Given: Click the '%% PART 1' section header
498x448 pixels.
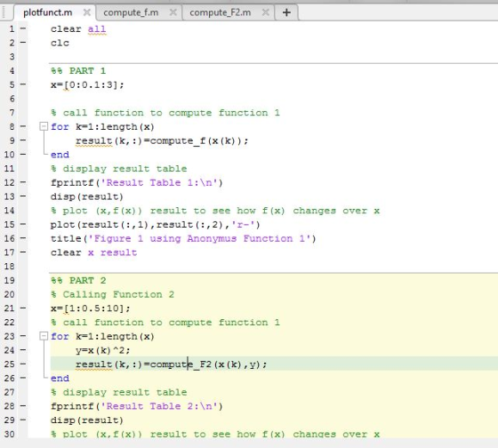Looking at the screenshot, I should 78,71.
